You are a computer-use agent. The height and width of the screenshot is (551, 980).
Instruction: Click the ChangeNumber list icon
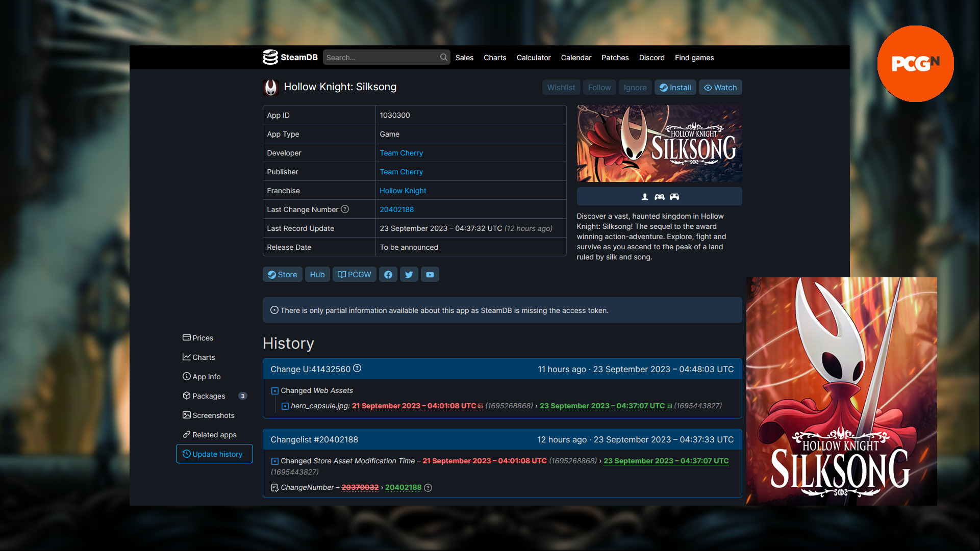coord(275,488)
